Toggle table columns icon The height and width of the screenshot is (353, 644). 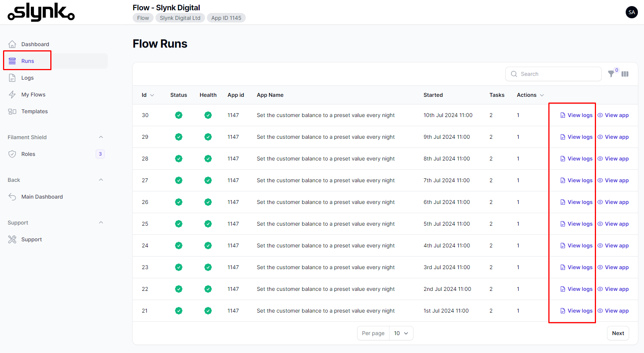coord(625,74)
